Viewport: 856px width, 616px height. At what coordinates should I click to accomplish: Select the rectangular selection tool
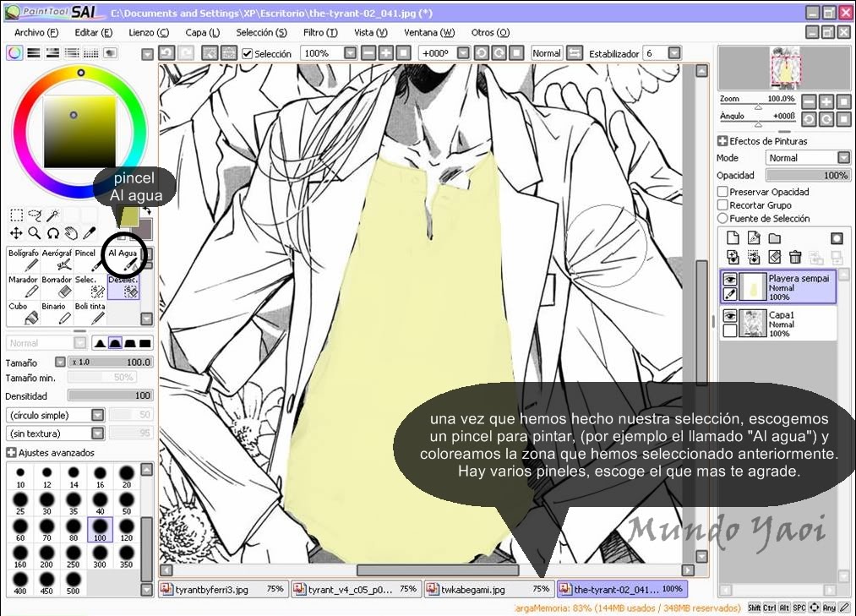16,215
